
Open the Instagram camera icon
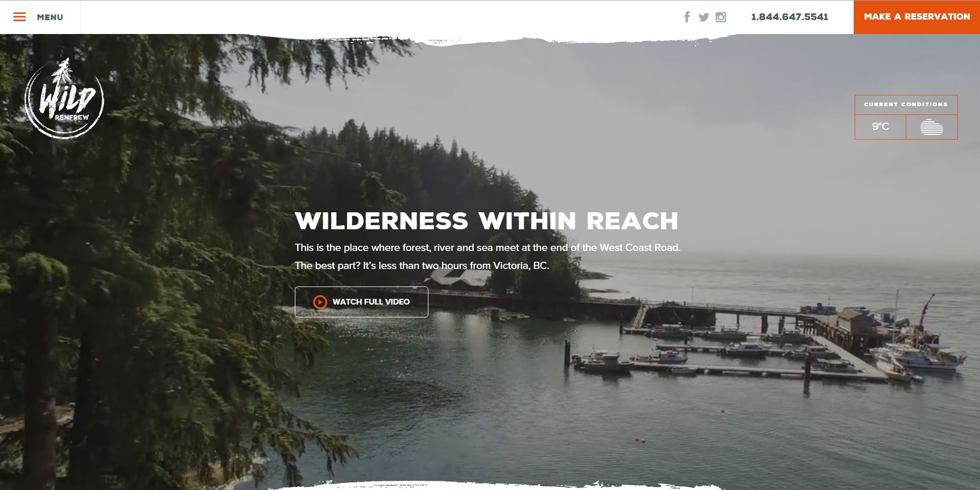(721, 17)
